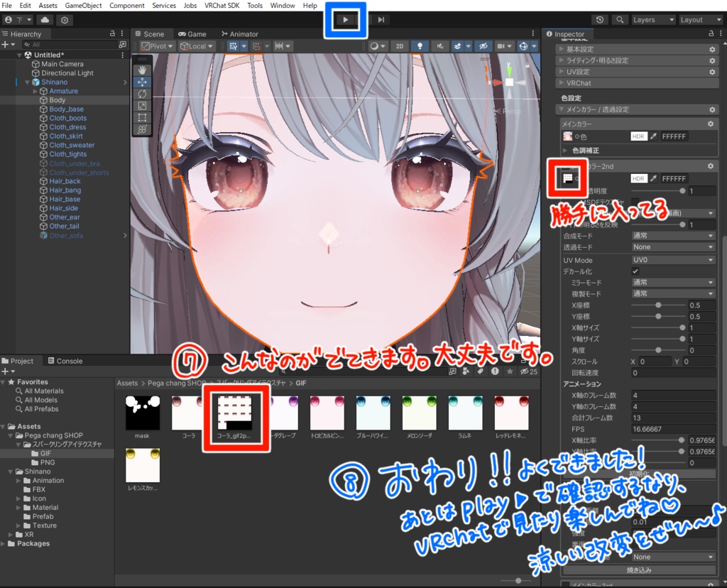Open the Layers dropdown
Viewport: 727px width, 588px height.
[653, 20]
